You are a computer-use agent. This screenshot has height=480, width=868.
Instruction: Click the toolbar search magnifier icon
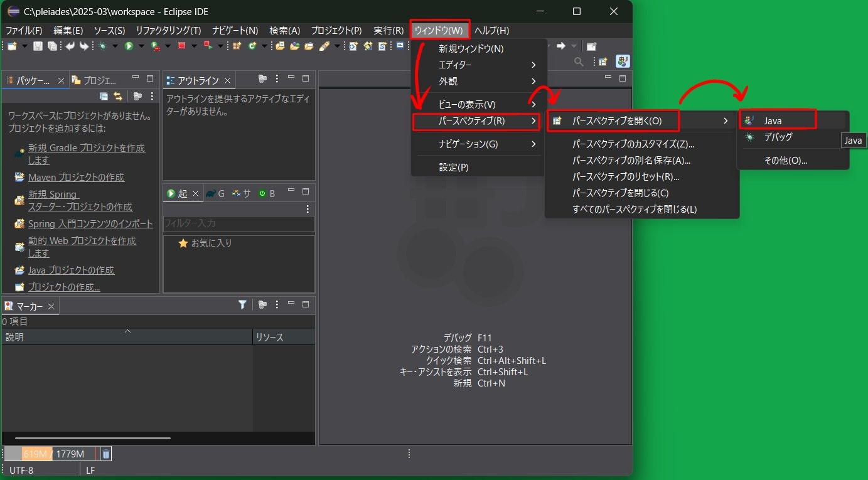pos(579,61)
